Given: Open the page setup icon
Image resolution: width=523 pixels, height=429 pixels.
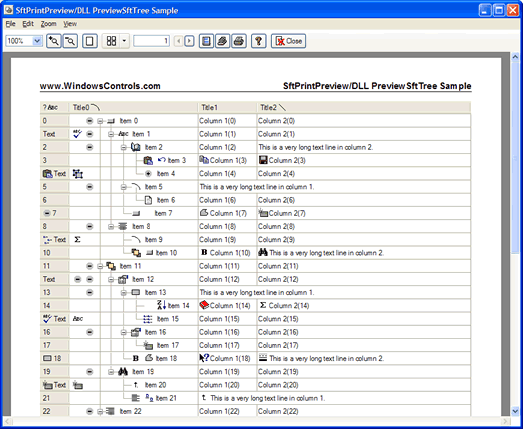Looking at the screenshot, I should click(x=206, y=41).
